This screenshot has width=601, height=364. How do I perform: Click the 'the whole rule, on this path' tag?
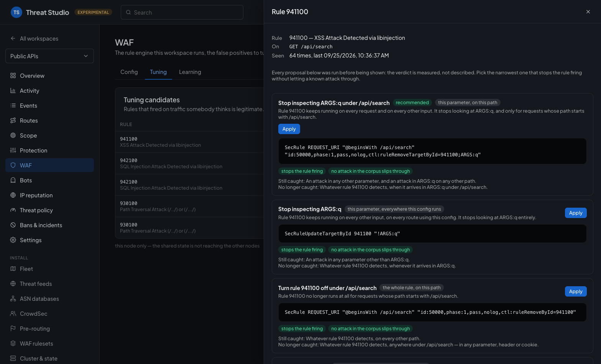click(x=412, y=288)
